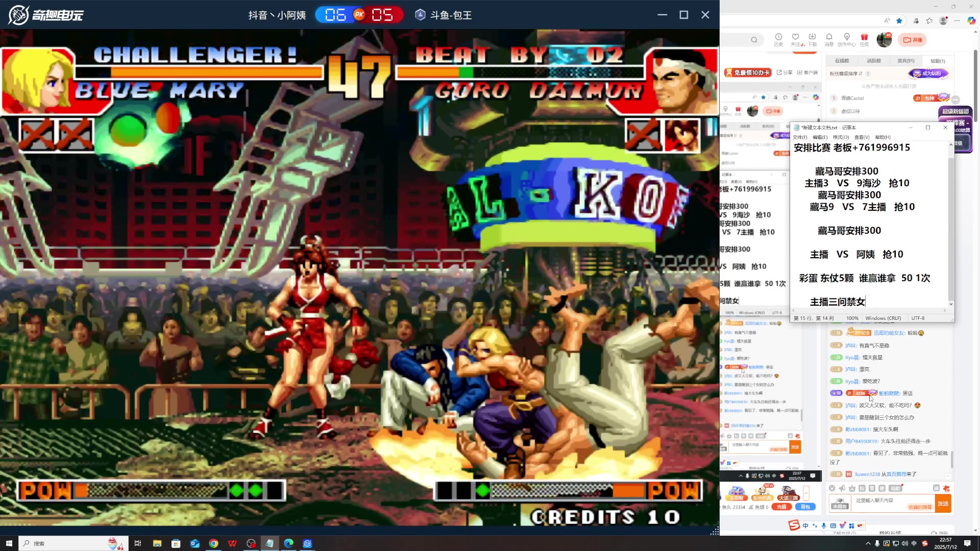Open Notepad 格式(O) menu
The height and width of the screenshot is (551, 980).
(841, 137)
